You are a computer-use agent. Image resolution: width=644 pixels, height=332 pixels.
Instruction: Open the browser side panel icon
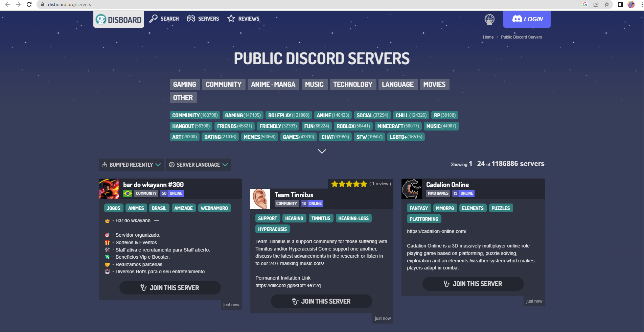[620, 4]
